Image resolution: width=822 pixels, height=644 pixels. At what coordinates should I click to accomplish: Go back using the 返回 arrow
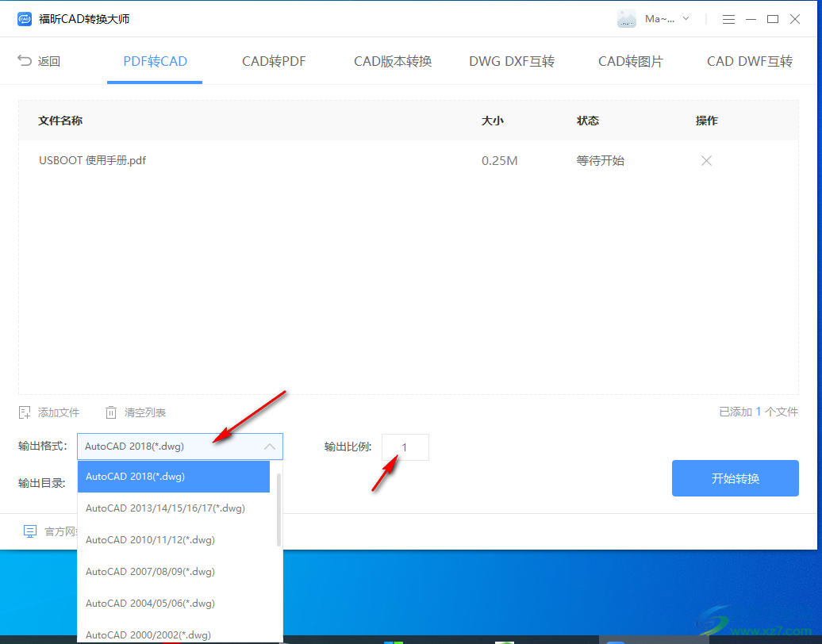[39, 61]
